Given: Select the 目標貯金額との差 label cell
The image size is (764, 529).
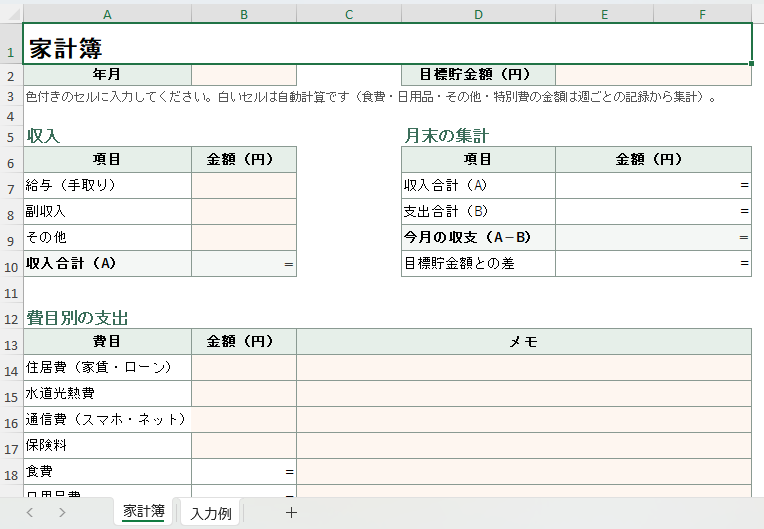Looking at the screenshot, I should click(478, 264).
